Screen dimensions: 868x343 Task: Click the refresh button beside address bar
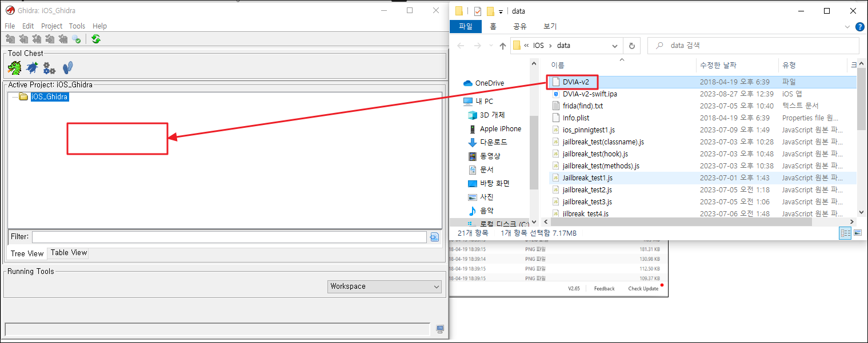tap(631, 46)
